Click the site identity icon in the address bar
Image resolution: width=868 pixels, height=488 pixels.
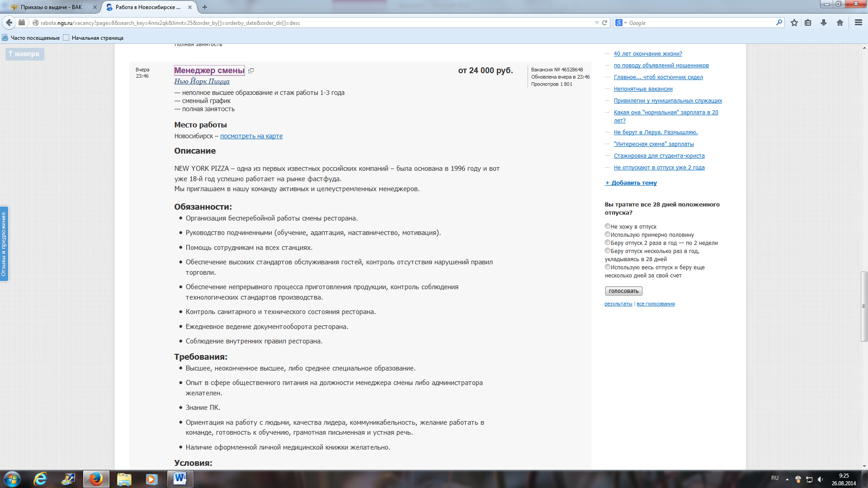coord(36,23)
